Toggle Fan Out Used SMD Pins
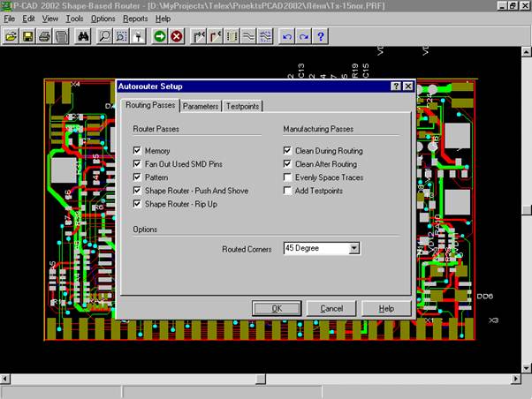Image resolution: width=532 pixels, height=399 pixels. click(137, 164)
